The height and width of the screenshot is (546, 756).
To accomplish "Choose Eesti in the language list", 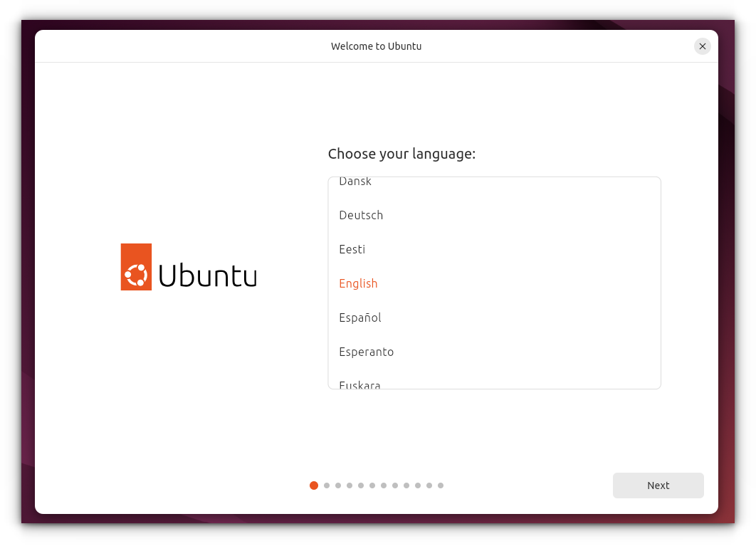I will coord(352,249).
